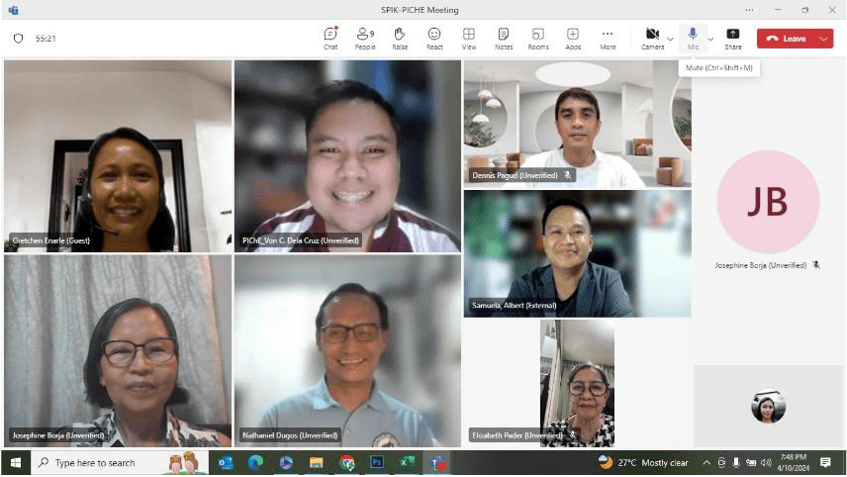Select Samuela, Albert video tile
847x477 pixels.
tap(577, 253)
